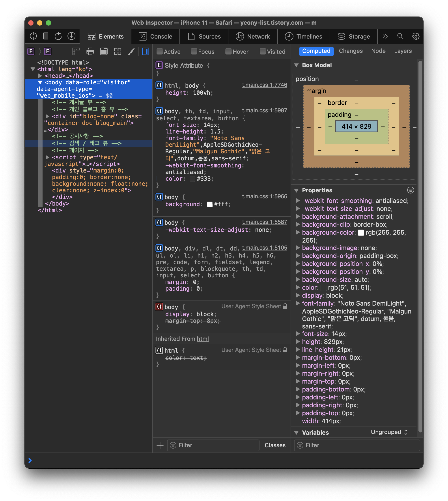Click inside the style Filter field
Image resolution: width=448 pixels, height=501 pixels.
point(213,445)
